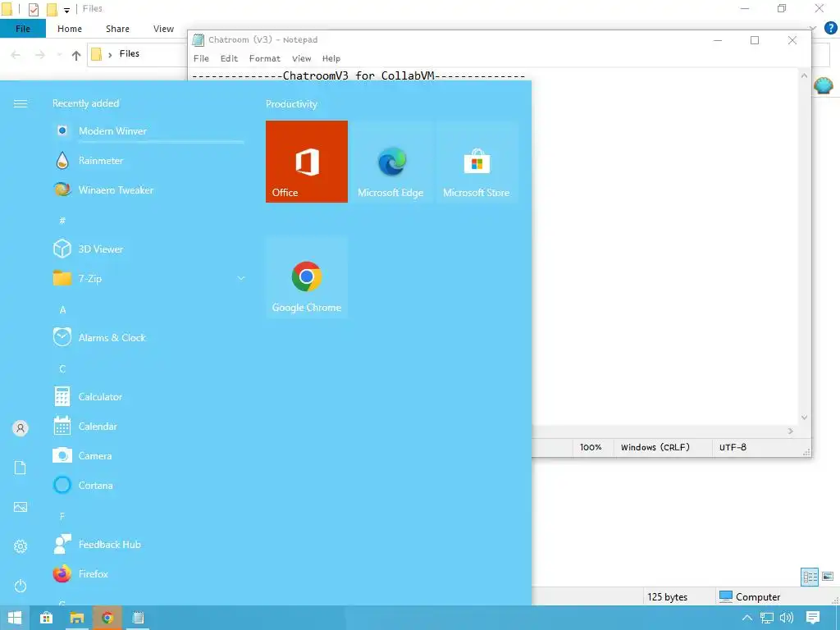The image size is (840, 630).
Task: Switch to Home tab in File Explorer
Action: tap(70, 29)
